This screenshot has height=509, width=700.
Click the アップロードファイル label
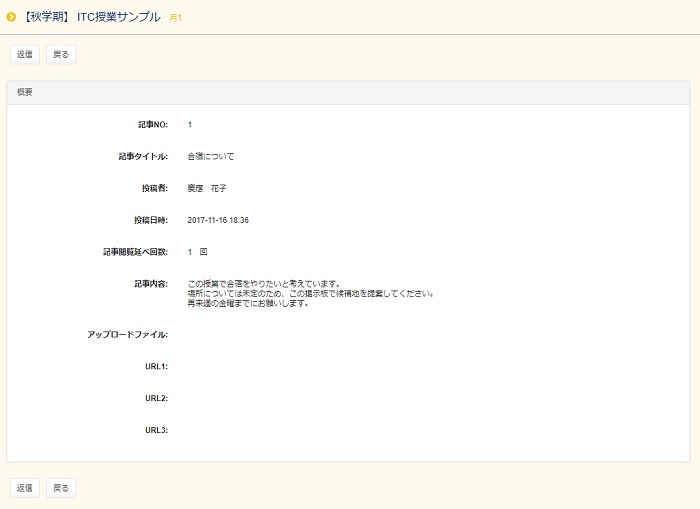click(x=128, y=334)
